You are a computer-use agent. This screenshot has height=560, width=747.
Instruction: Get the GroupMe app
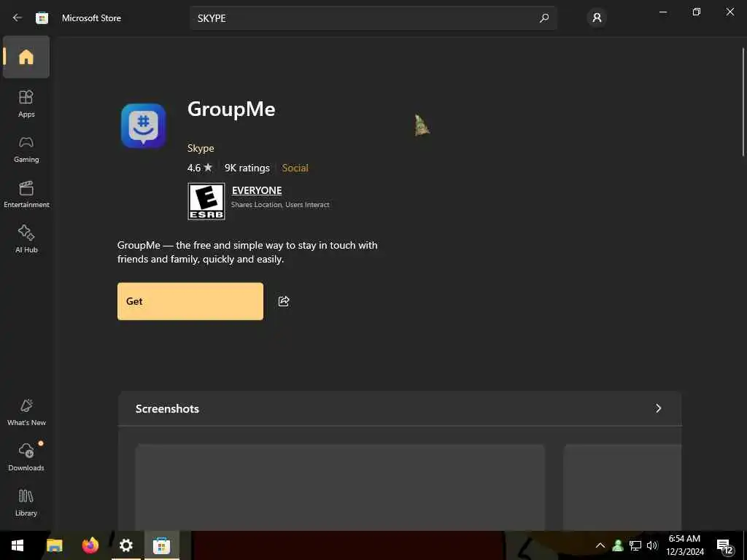pos(190,301)
